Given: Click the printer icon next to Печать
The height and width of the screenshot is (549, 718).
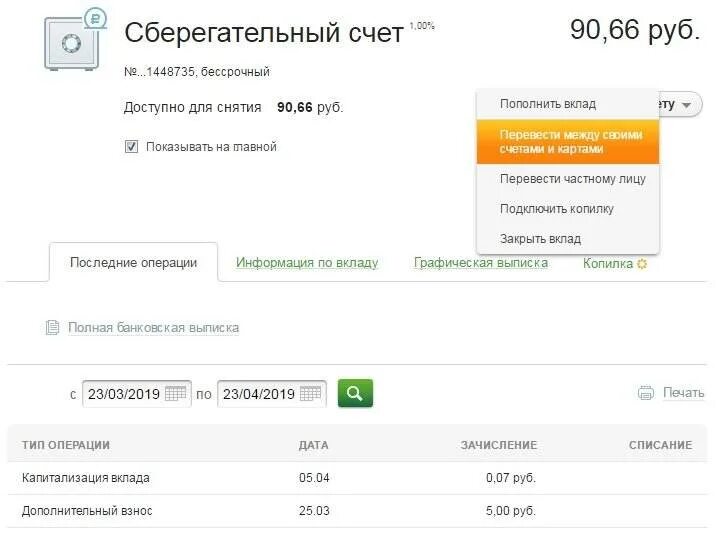Looking at the screenshot, I should pos(646,393).
